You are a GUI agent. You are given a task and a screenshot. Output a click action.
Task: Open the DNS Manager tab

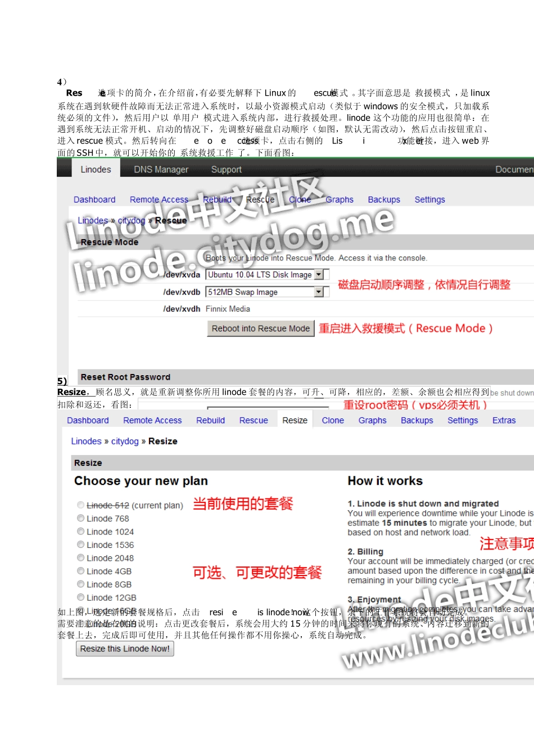pos(161,169)
